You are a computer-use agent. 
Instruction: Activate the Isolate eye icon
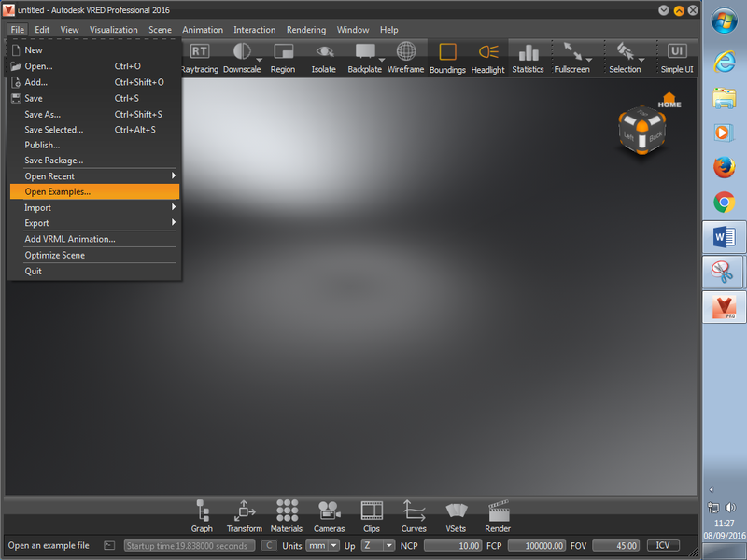pyautogui.click(x=324, y=51)
